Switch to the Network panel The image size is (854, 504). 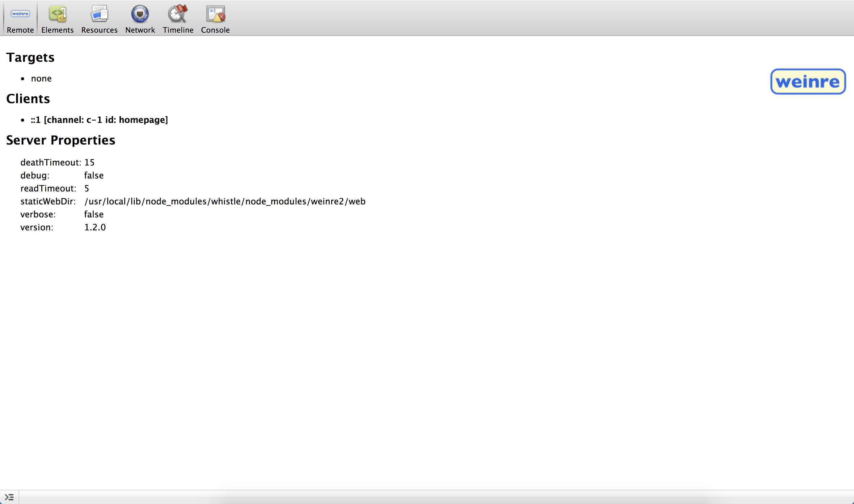point(140,19)
